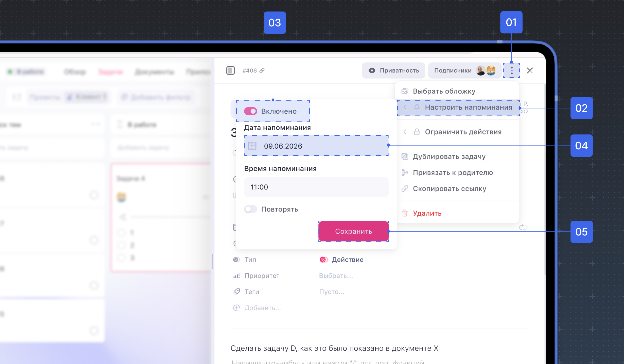Image resolution: width=624 pixels, height=364 pixels.
Task: Click the Приоритет bars icon
Action: tap(236, 276)
